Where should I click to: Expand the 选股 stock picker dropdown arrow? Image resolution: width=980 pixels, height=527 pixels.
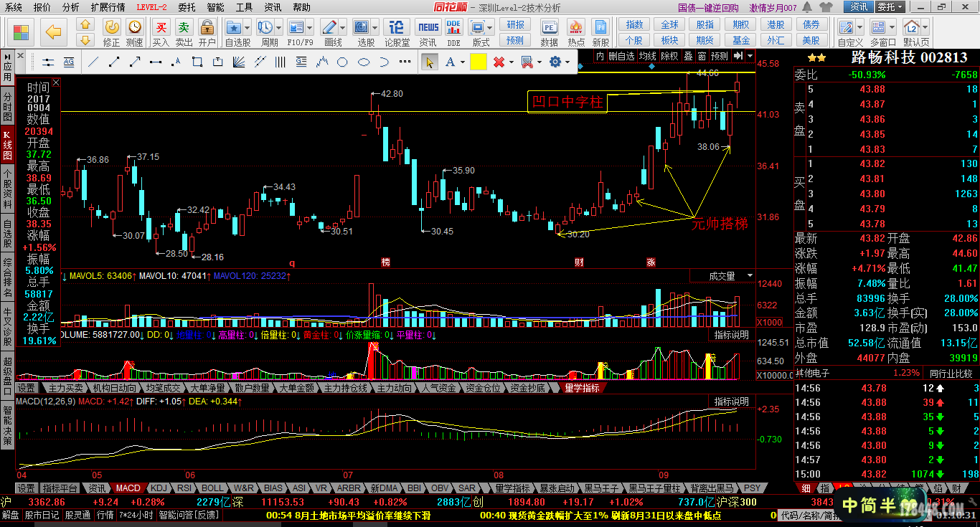373,28
